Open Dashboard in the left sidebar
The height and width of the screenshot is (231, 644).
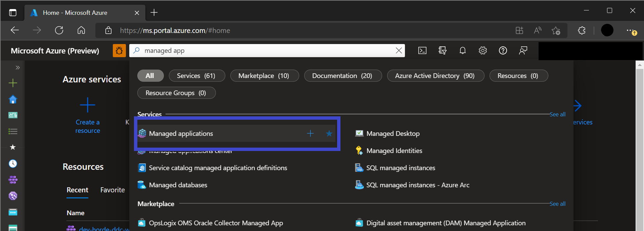(x=13, y=115)
